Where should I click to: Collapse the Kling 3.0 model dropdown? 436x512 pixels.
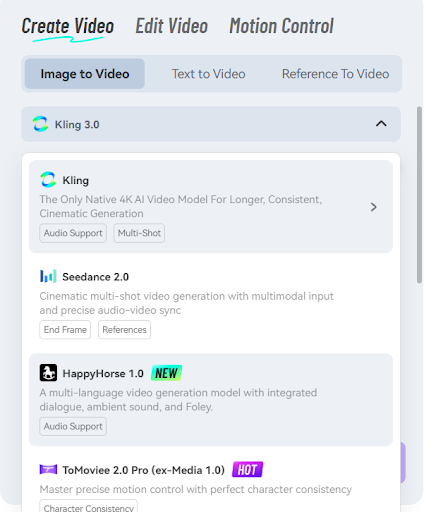coord(381,124)
